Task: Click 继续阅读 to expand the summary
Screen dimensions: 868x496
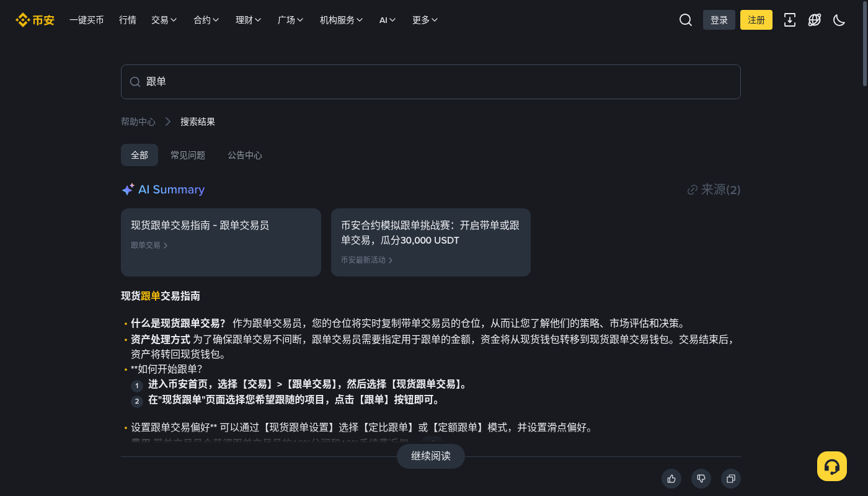Action: (431, 456)
